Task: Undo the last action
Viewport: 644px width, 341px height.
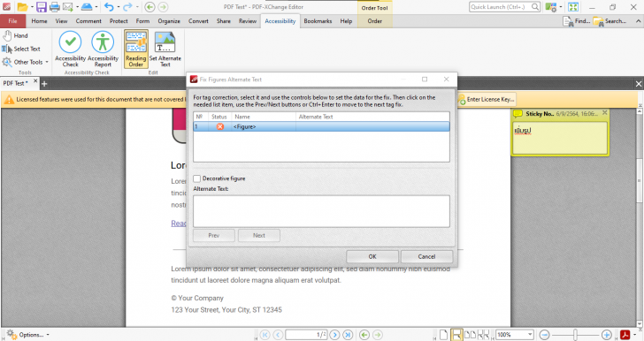Action: (109, 6)
